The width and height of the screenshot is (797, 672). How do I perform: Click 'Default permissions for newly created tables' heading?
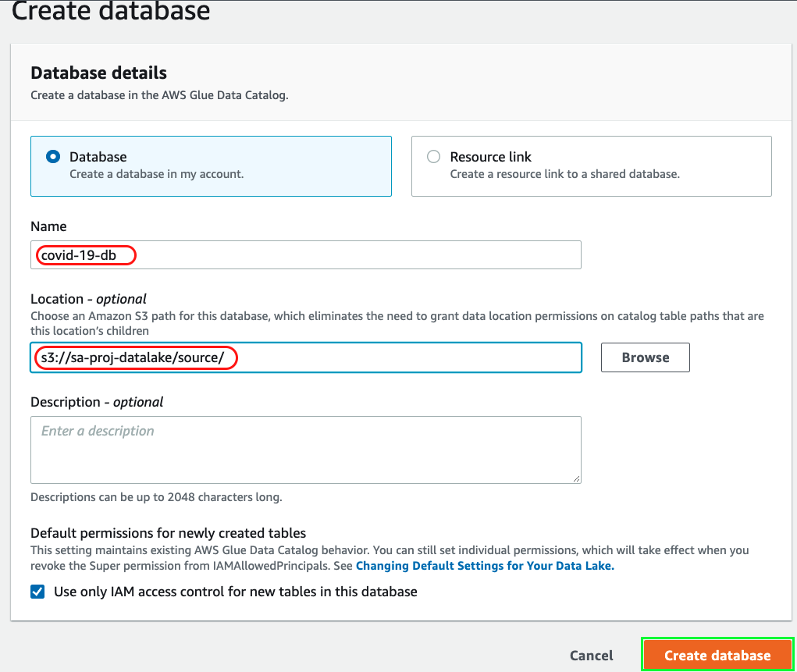tap(168, 533)
